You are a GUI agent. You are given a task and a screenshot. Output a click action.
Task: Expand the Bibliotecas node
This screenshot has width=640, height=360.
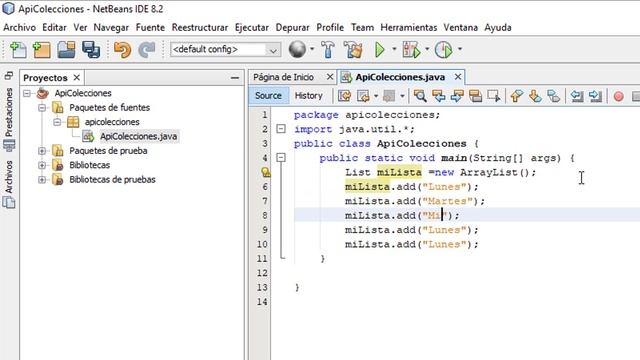[x=42, y=165]
